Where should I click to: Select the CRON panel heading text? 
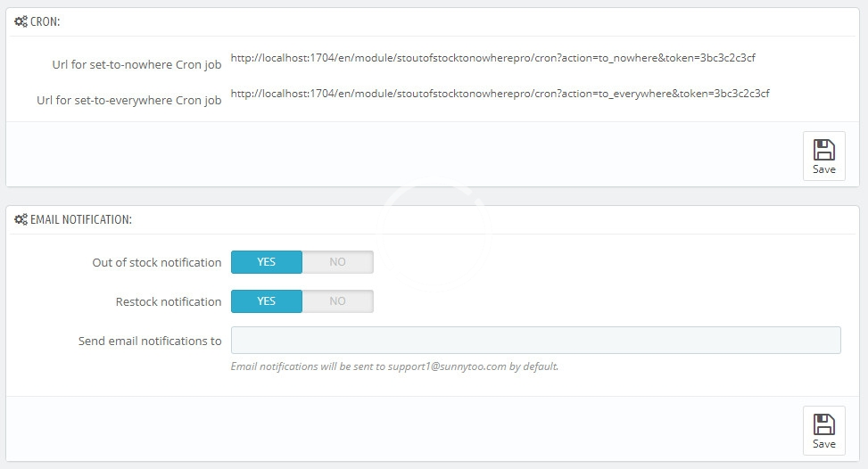pyautogui.click(x=45, y=21)
